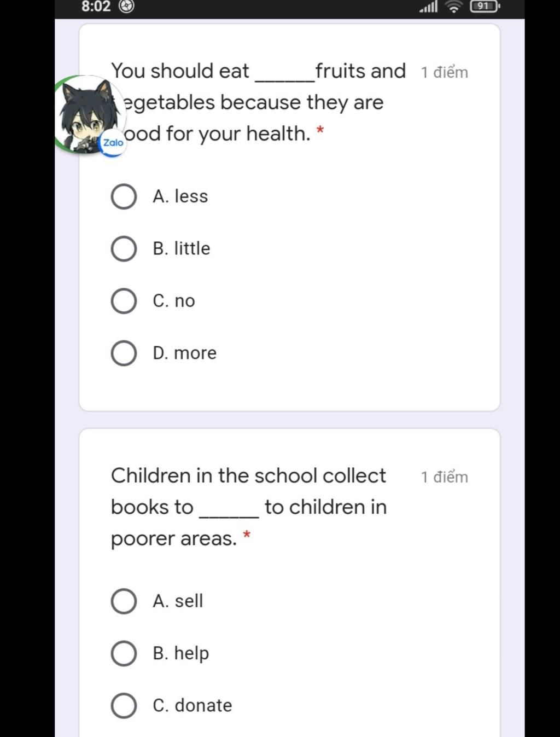Tap the blue Zalo badge on the avatar
The width and height of the screenshot is (560, 737).
pyautogui.click(x=113, y=143)
